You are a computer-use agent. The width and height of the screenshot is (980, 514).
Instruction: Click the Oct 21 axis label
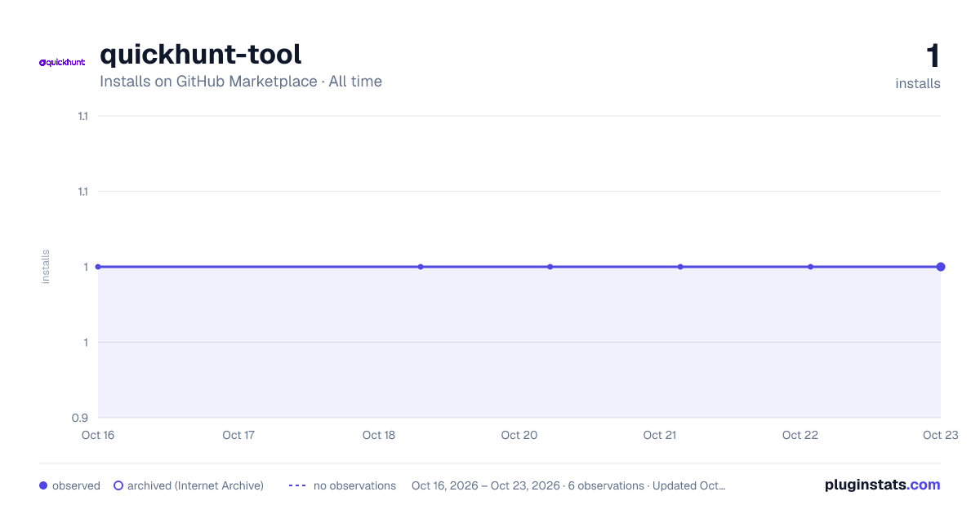(660, 435)
